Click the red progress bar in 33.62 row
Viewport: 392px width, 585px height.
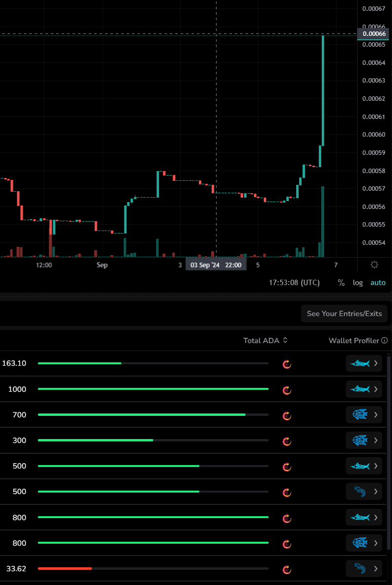(65, 569)
